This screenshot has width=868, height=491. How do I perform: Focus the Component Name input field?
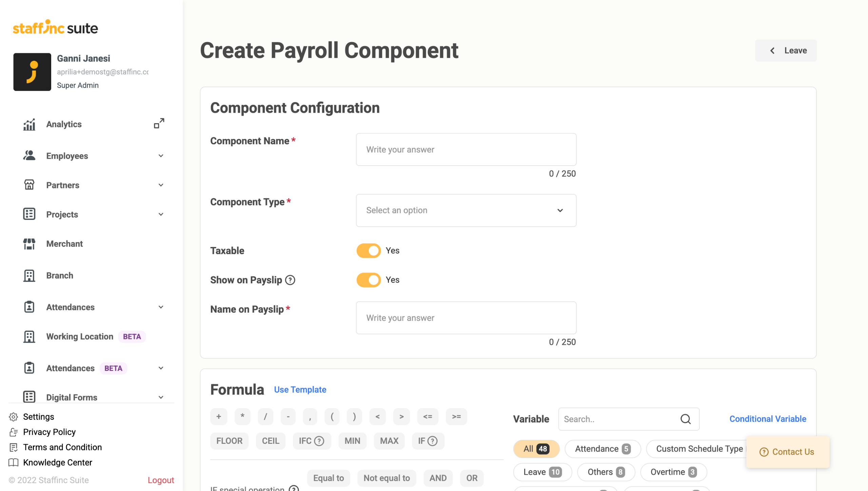point(466,150)
